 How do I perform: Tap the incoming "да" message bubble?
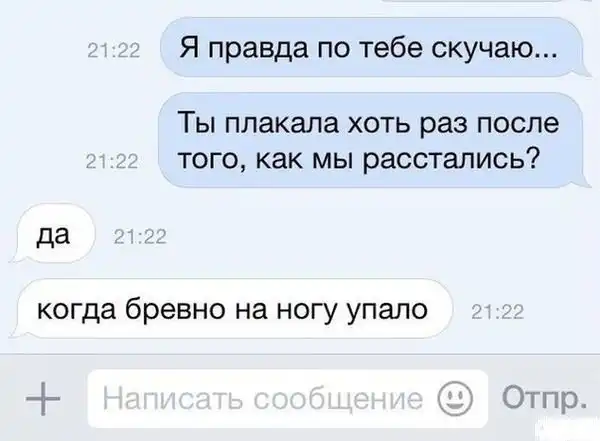[52, 234]
